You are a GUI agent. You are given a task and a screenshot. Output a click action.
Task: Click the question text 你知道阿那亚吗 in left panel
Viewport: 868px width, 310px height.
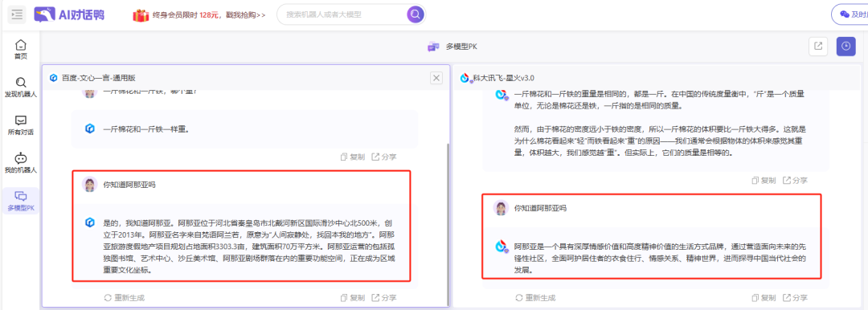click(x=129, y=185)
